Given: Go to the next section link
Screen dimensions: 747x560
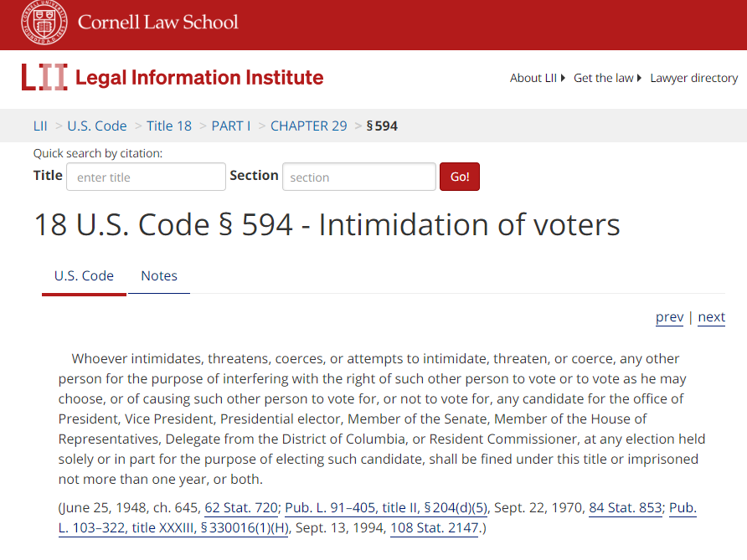Looking at the screenshot, I should tap(711, 317).
